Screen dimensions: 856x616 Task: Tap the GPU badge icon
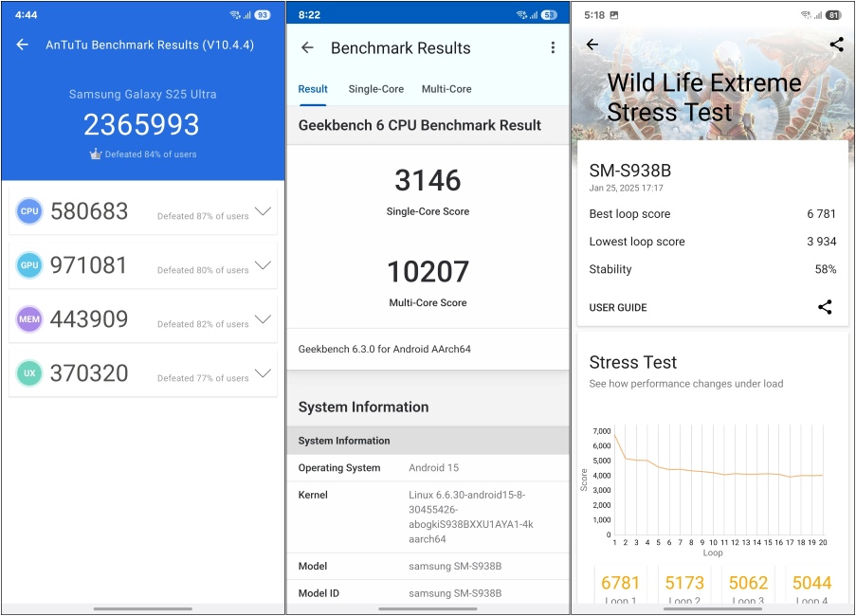click(x=29, y=266)
